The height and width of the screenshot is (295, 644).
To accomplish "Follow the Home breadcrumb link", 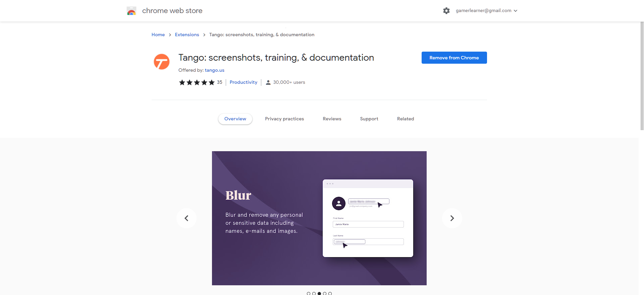I will 158,35.
